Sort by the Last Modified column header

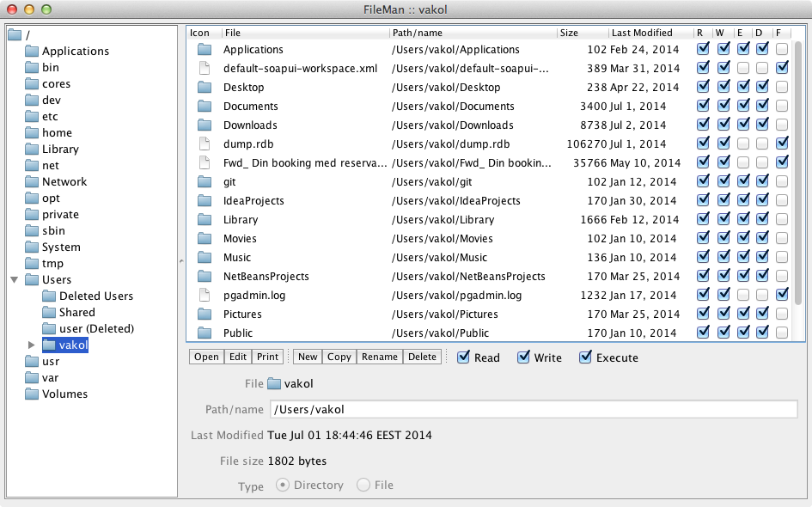tap(651, 33)
